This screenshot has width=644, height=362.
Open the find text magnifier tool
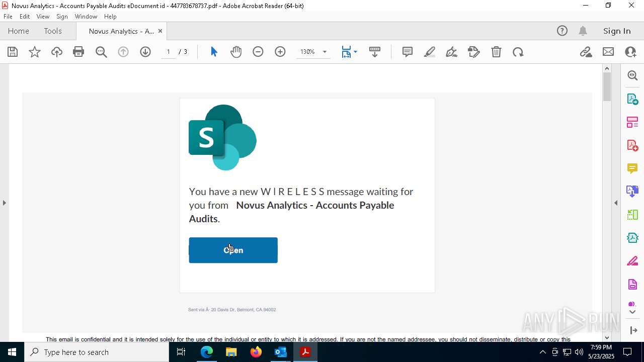pyautogui.click(x=101, y=52)
